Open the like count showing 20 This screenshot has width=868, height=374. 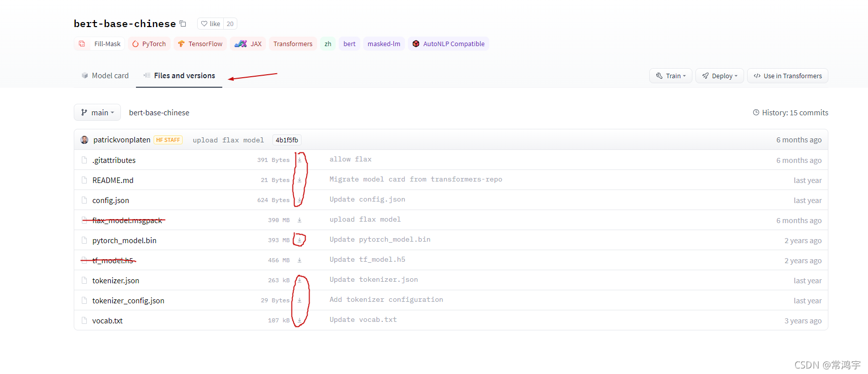pos(230,24)
